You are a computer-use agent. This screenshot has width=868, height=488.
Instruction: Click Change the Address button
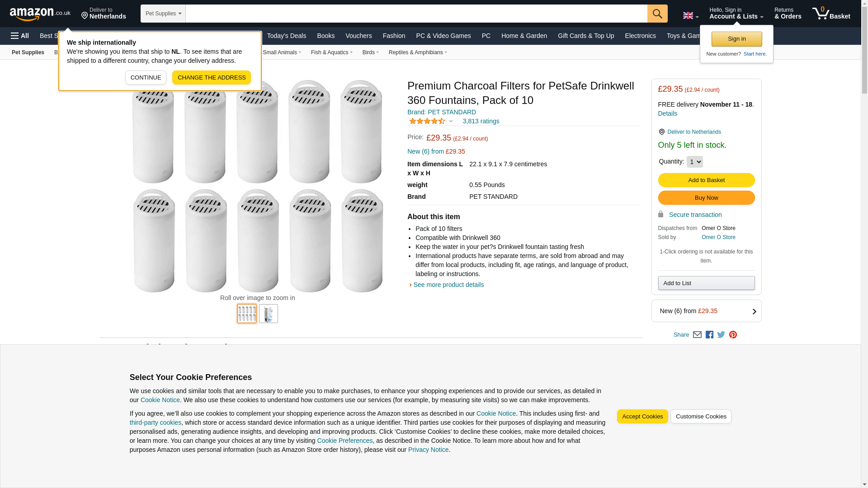click(211, 78)
